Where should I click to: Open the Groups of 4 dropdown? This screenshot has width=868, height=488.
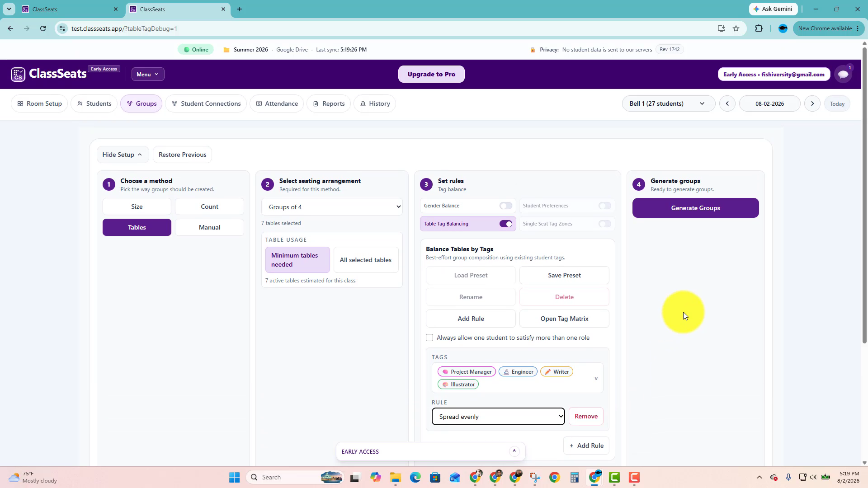(x=332, y=207)
